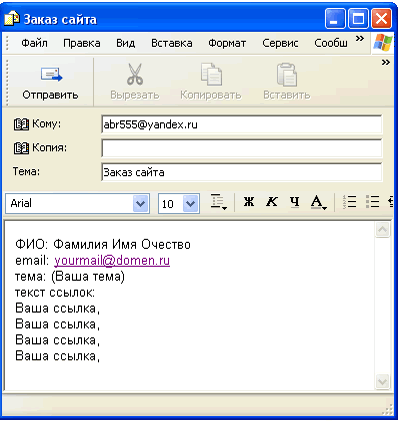Click the Вырезать scissors icon

135,75
